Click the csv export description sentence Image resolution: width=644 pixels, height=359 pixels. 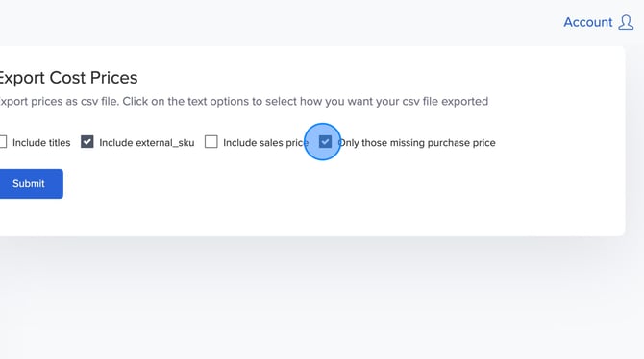coord(244,102)
